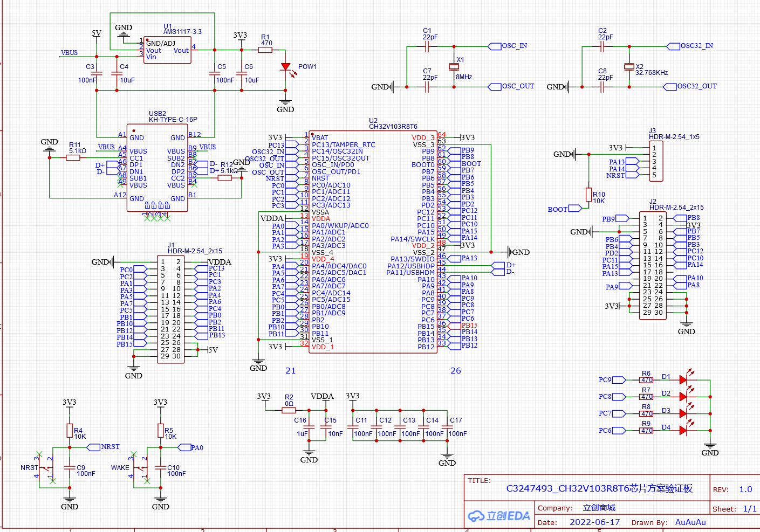Click the Company value 立创商城
760x532 pixels.
pyautogui.click(x=599, y=508)
